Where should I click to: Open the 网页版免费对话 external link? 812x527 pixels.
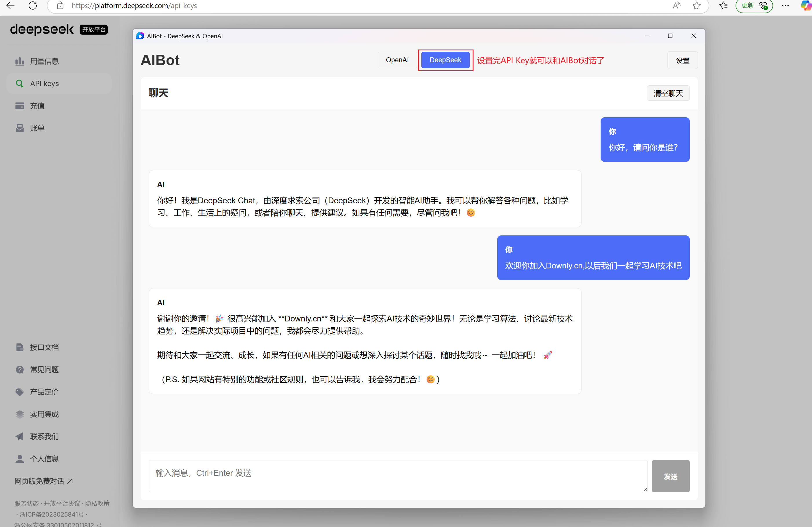(44, 481)
